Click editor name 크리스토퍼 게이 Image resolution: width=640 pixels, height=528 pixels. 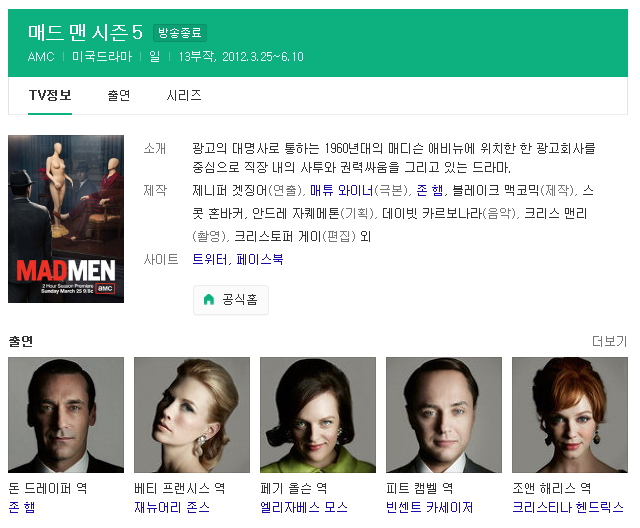tap(278, 237)
